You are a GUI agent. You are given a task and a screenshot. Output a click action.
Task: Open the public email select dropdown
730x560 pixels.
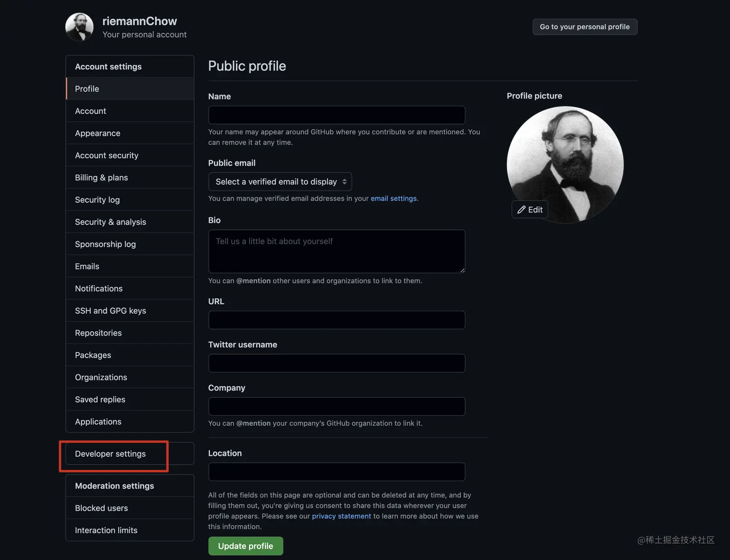[x=280, y=182]
